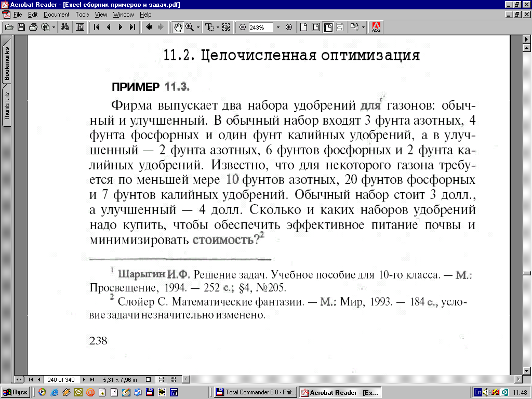Toggle the navigation pane toolbar button
This screenshot has width=532, height=399.
(79, 27)
